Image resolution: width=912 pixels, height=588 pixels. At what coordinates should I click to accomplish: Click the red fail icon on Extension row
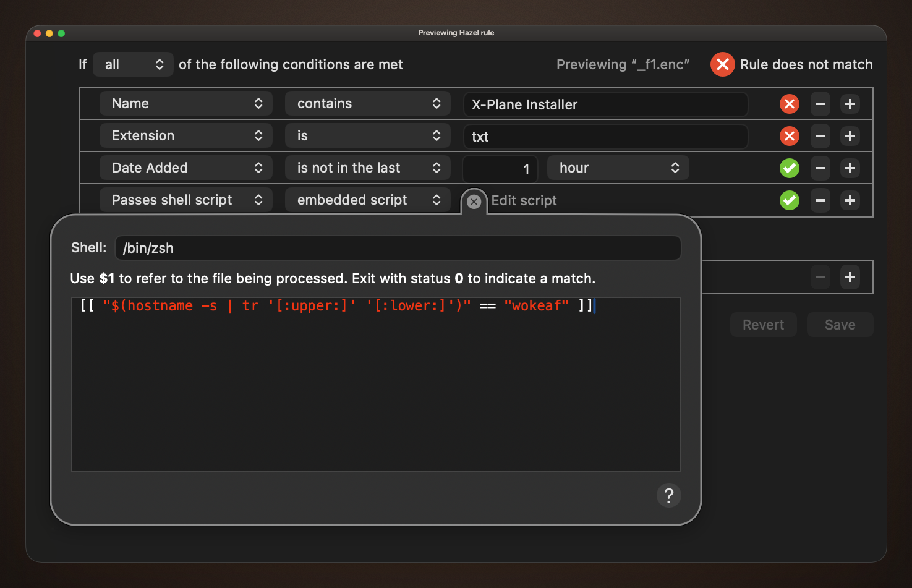790,136
